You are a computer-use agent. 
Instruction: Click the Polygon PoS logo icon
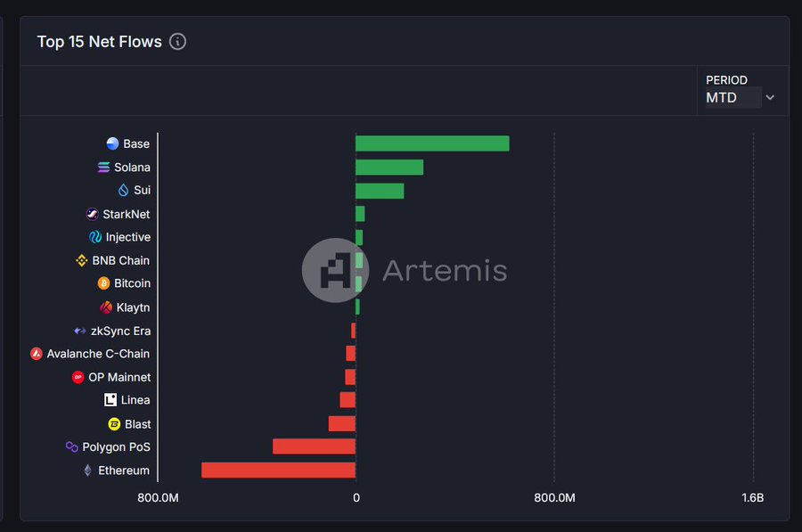[71, 446]
